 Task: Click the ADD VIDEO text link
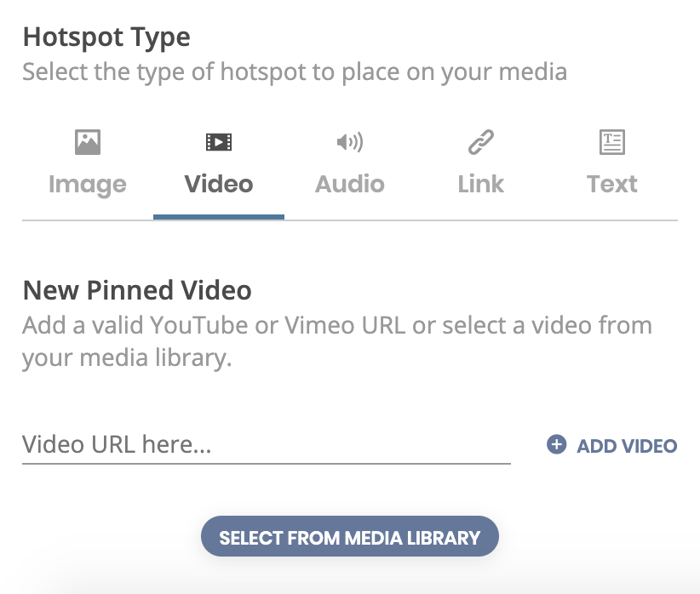click(x=627, y=446)
